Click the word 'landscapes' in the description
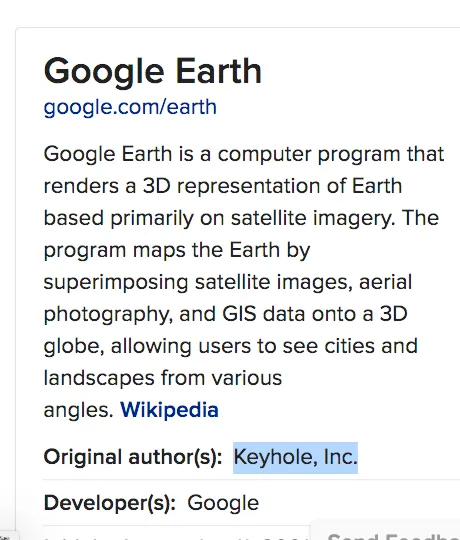The image size is (460, 540). (x=99, y=379)
